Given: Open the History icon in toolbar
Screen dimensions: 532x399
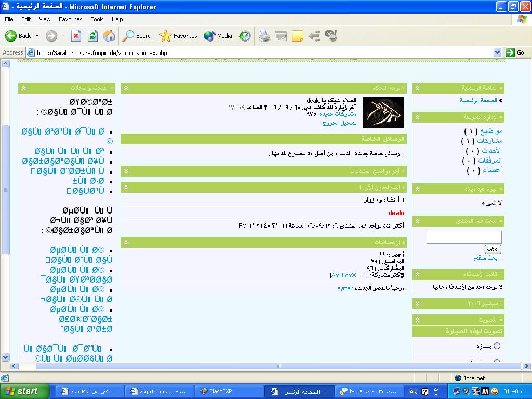Looking at the screenshot, I should [245, 36].
